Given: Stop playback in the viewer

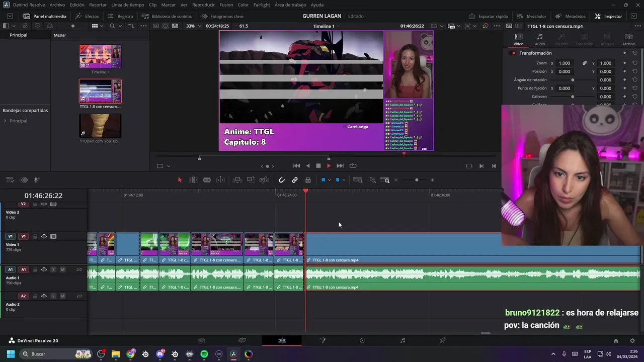Looking at the screenshot, I should (x=318, y=166).
